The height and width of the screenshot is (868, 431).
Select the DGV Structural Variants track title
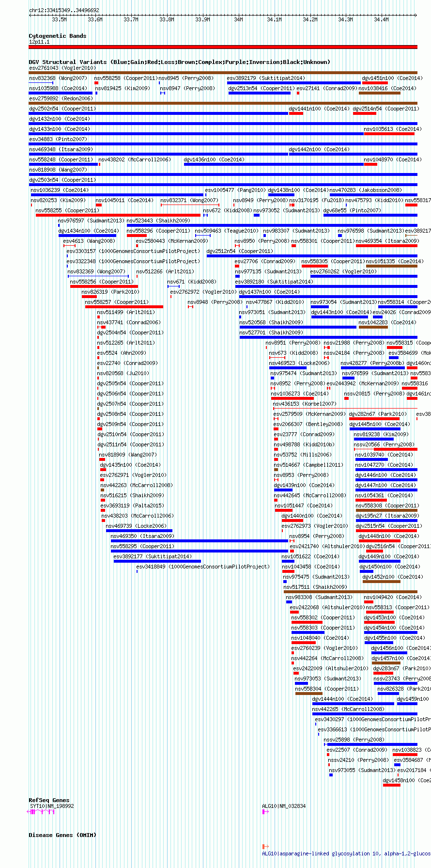click(x=180, y=62)
